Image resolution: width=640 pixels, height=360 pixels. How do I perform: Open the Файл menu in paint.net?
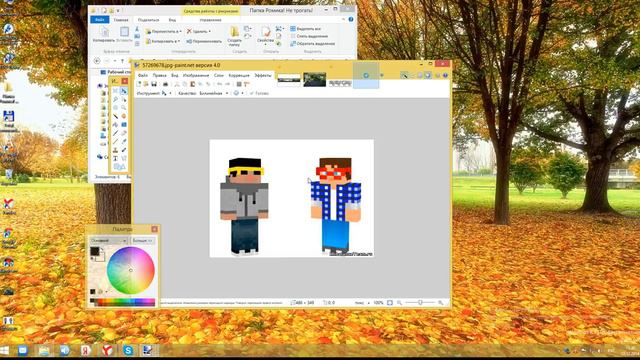(142, 76)
